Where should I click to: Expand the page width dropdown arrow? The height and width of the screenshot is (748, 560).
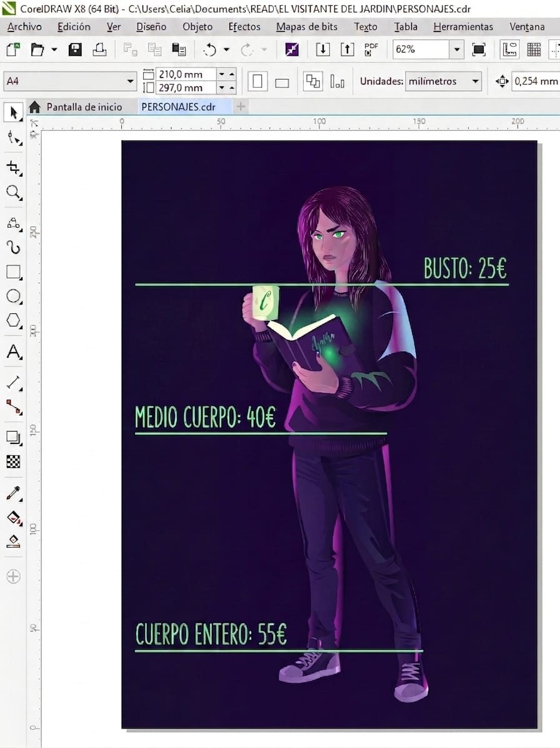(x=222, y=74)
